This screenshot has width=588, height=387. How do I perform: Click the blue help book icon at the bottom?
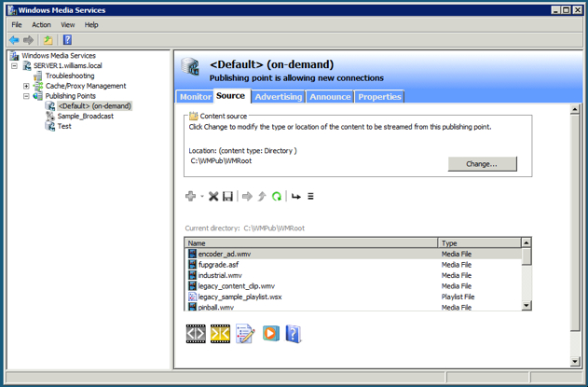pos(294,334)
